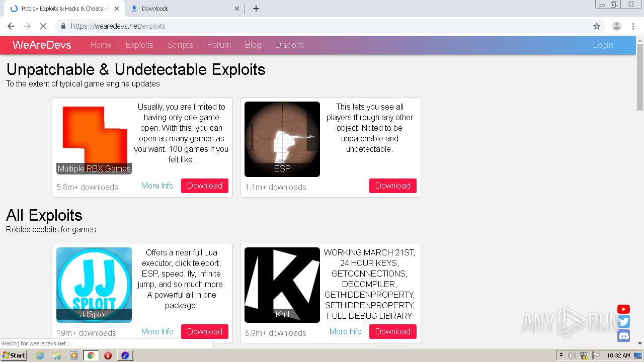Click the scrollbar down arrow
Screen dimensions: 644x362
[640, 343]
